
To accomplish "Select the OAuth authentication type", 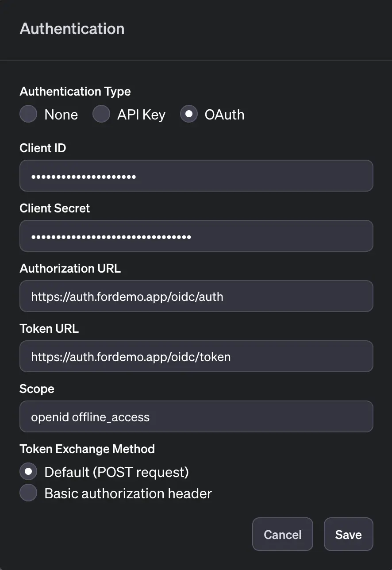I will [189, 114].
